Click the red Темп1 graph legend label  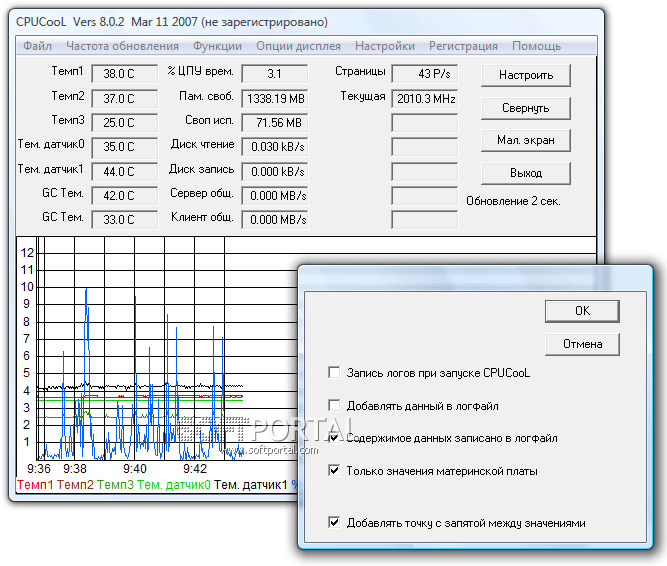pos(35,485)
